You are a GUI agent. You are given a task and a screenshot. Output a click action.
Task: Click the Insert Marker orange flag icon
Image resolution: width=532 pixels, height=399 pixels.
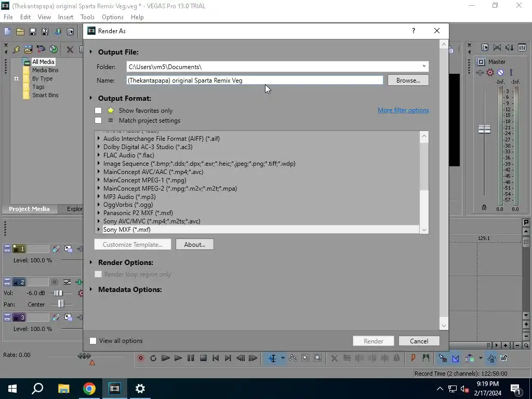(x=413, y=358)
